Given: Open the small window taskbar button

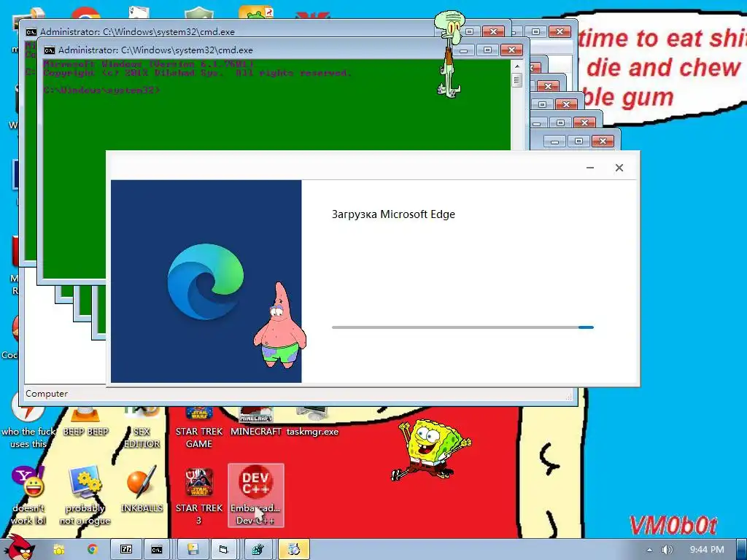Looking at the screenshot, I should pos(223,549).
